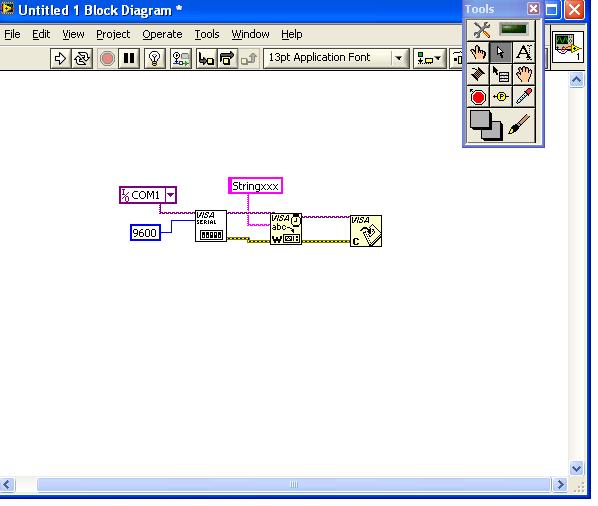Click the horizontal scrollbar right arrow
The image size is (598, 506).
560,485
